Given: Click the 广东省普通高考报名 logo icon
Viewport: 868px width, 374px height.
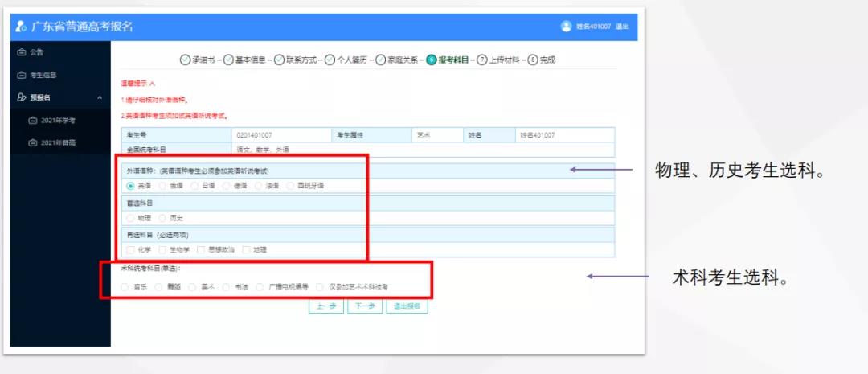Looking at the screenshot, I should pyautogui.click(x=21, y=27).
